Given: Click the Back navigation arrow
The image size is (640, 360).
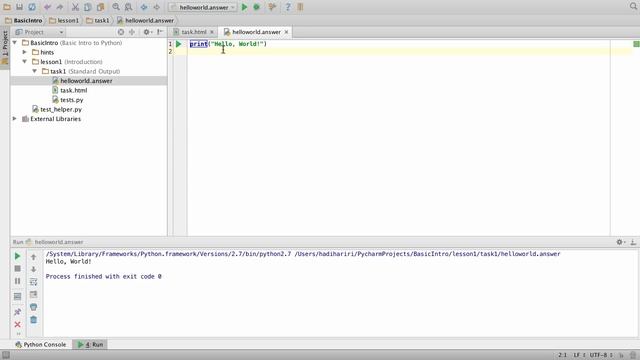Looking at the screenshot, I should tap(144, 7).
